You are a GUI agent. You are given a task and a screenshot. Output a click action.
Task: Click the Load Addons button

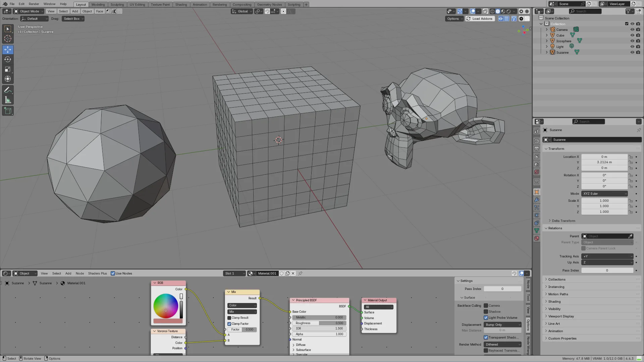[x=479, y=19]
